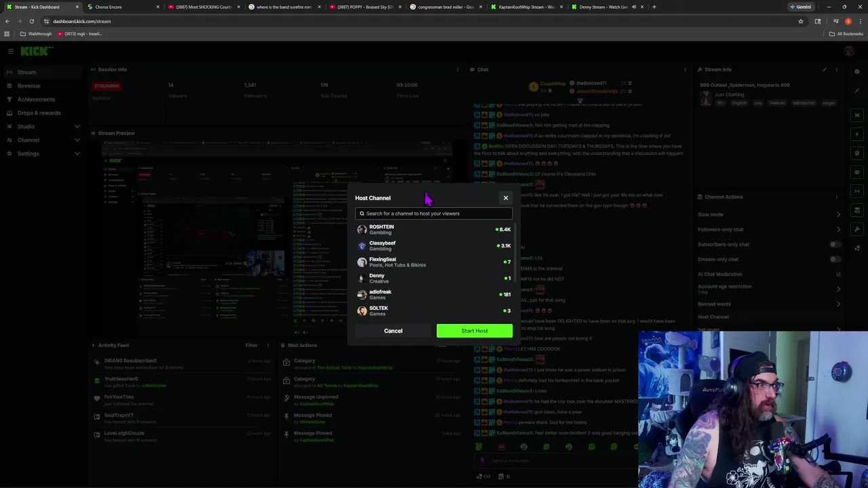Select FlexingSeal channel to host

[x=434, y=262]
